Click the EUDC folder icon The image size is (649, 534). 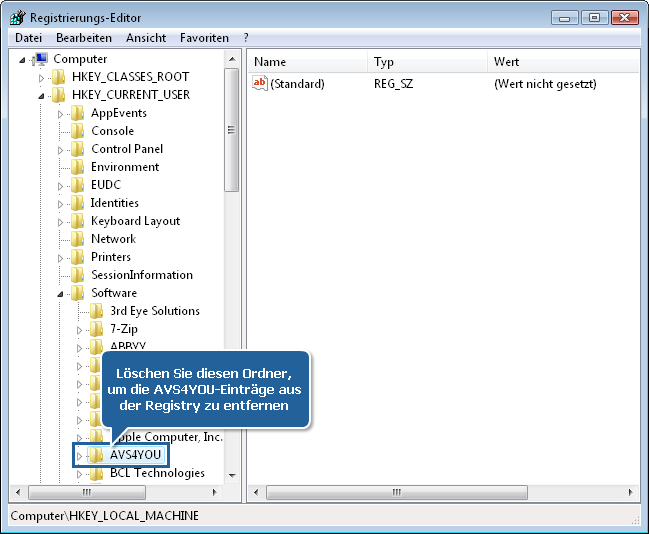(77, 185)
